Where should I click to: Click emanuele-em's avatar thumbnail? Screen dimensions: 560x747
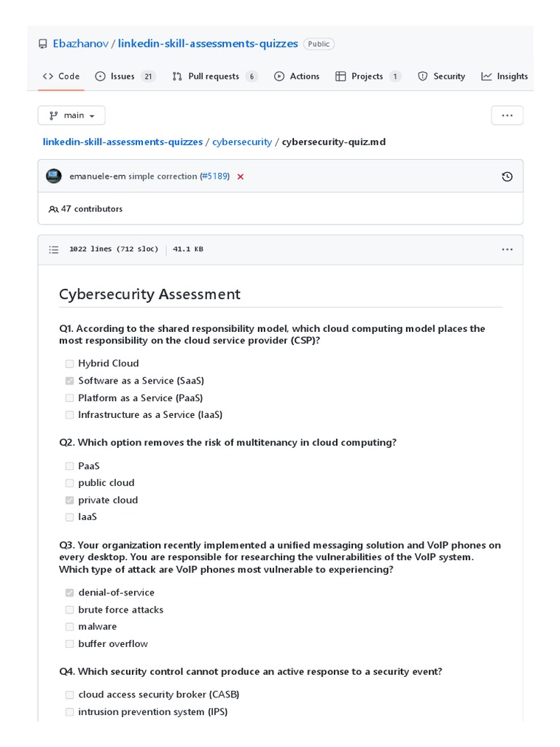tap(54, 176)
